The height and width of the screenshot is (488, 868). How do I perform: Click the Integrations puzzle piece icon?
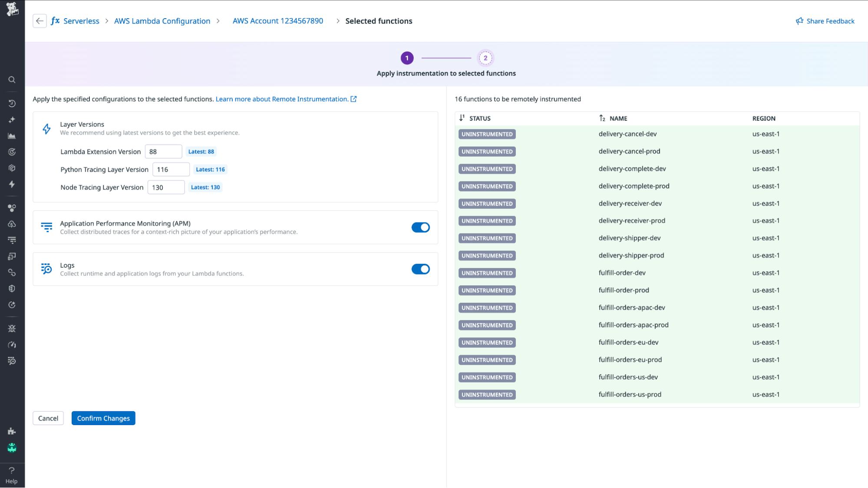click(12, 431)
